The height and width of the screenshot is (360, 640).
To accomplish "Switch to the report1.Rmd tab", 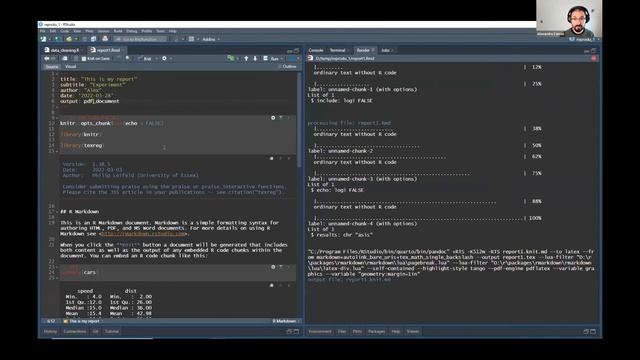I will (x=108, y=50).
